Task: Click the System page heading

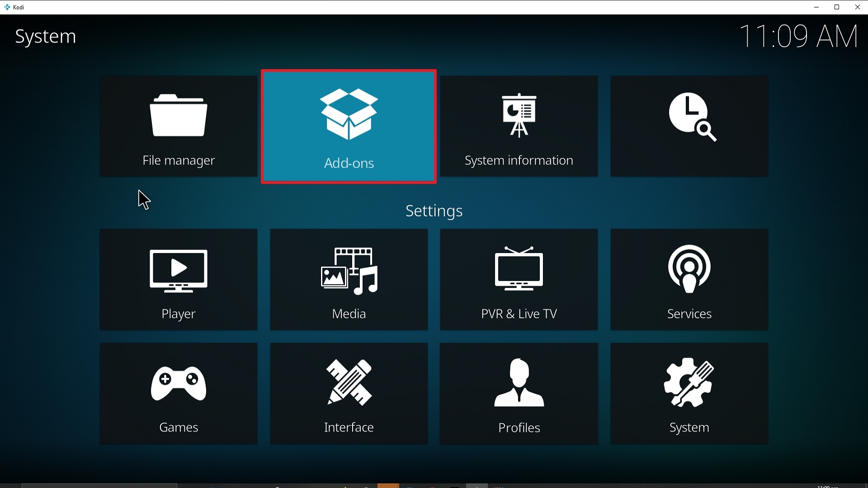Action: pos(46,37)
